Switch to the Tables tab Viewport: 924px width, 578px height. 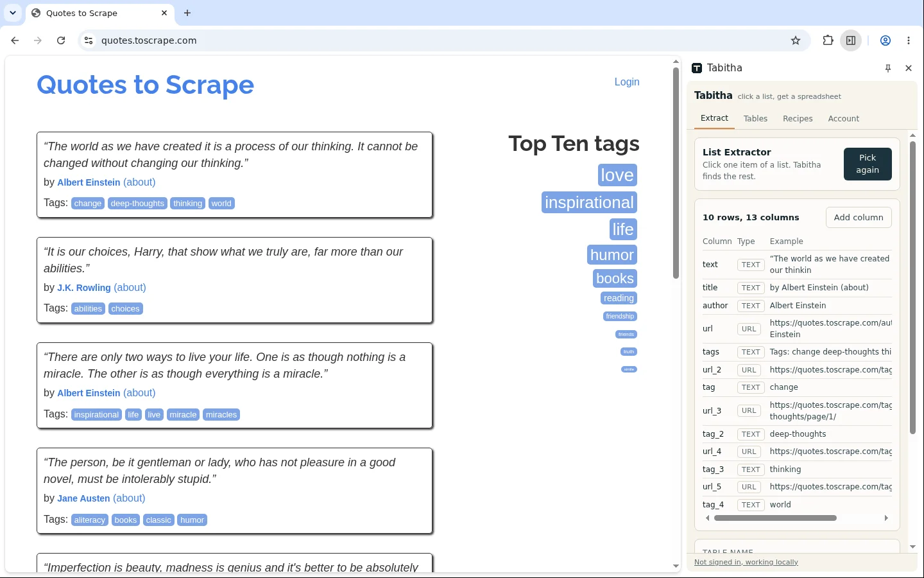coord(755,119)
